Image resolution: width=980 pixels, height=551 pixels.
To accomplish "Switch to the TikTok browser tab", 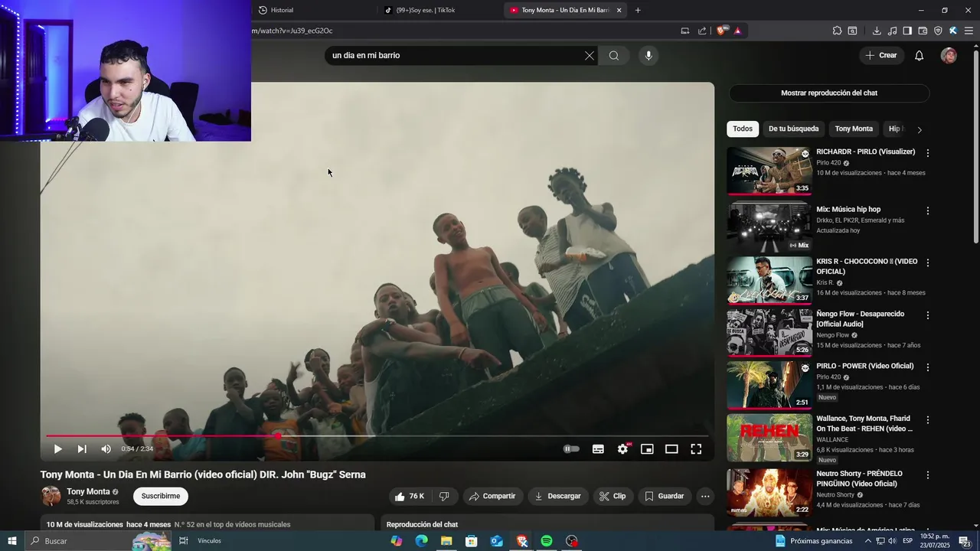I will pyautogui.click(x=426, y=10).
